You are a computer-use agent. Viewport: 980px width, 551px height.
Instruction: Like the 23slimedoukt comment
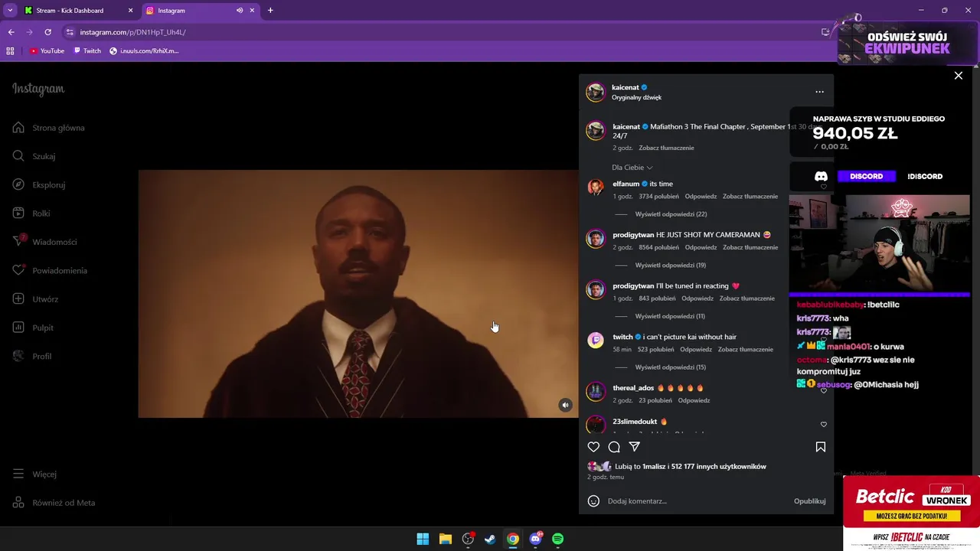pos(824,424)
